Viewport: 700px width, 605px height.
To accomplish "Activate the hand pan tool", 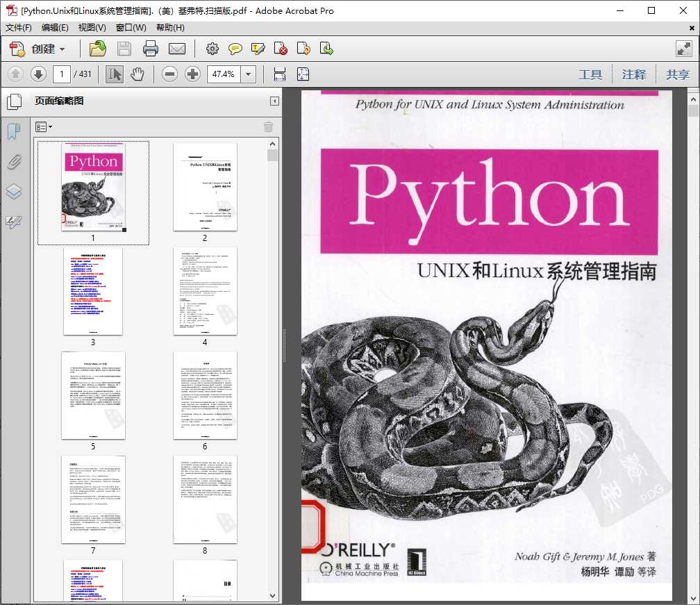I will coord(137,74).
